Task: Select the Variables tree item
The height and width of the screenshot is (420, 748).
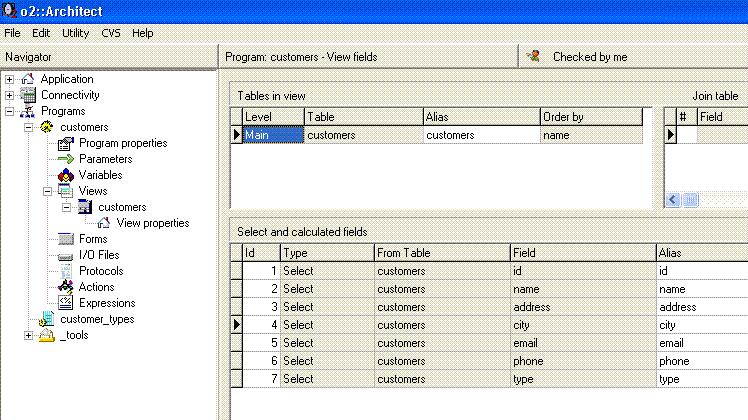Action: point(100,175)
